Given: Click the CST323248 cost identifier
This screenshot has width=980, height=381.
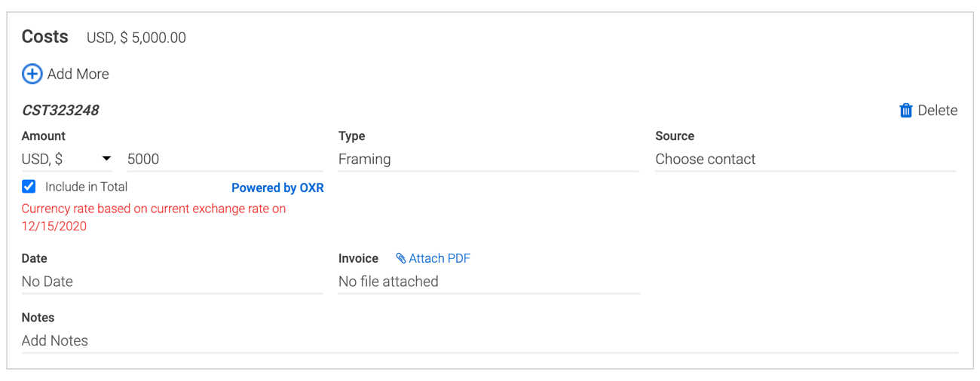Looking at the screenshot, I should click(x=60, y=110).
